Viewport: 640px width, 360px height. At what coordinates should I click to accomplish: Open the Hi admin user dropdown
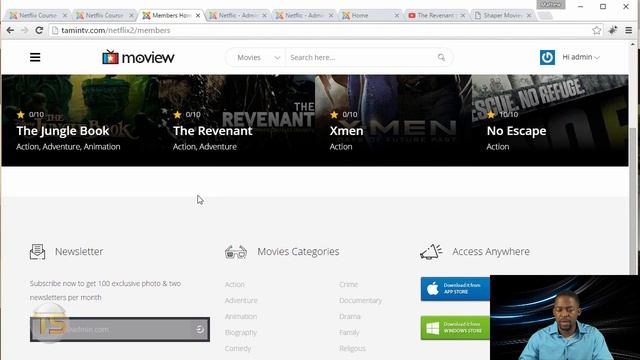(x=581, y=58)
